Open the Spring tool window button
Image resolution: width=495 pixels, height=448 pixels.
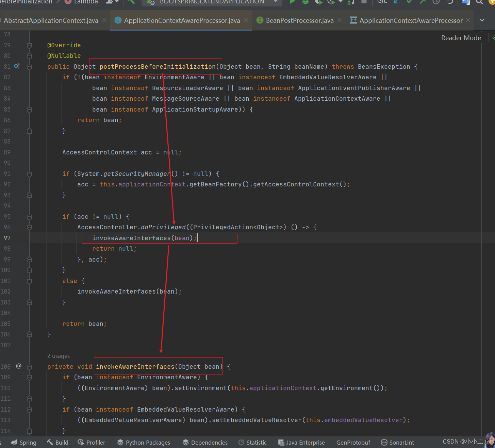[x=24, y=442]
